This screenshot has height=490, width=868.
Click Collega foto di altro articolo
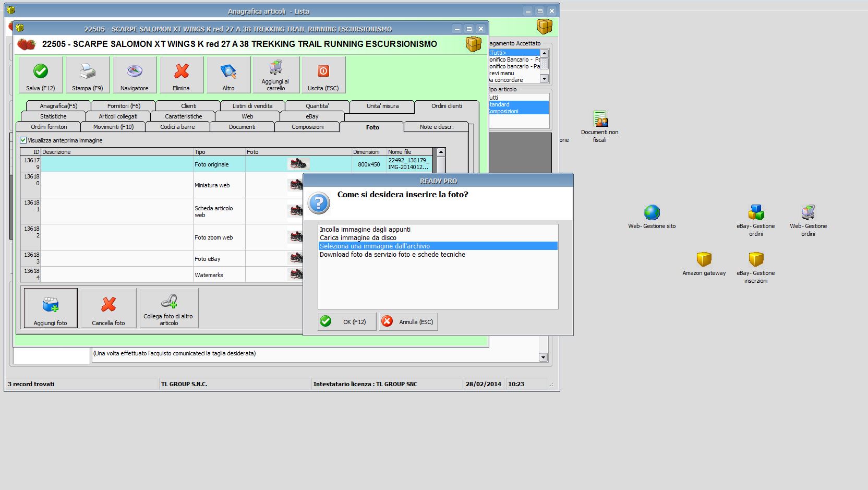click(x=168, y=308)
